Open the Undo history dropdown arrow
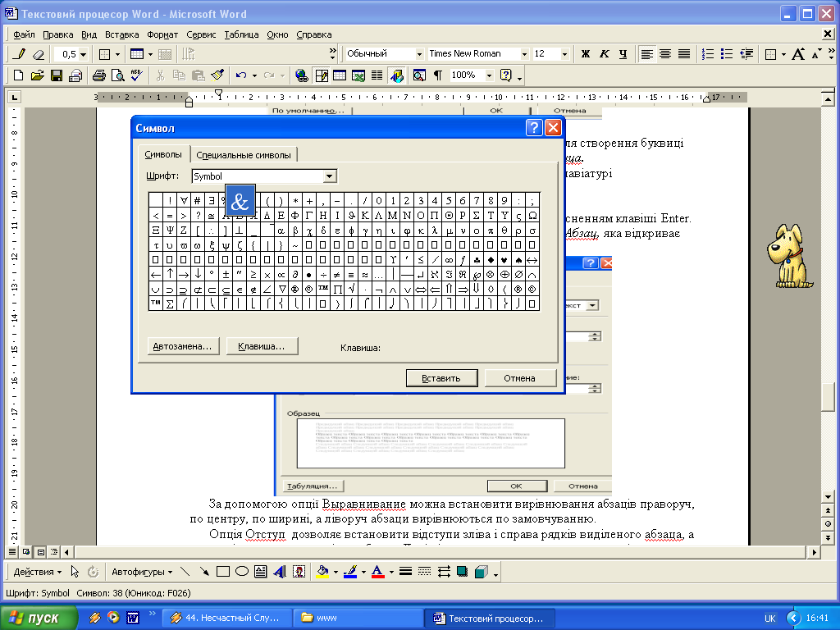 point(254,75)
